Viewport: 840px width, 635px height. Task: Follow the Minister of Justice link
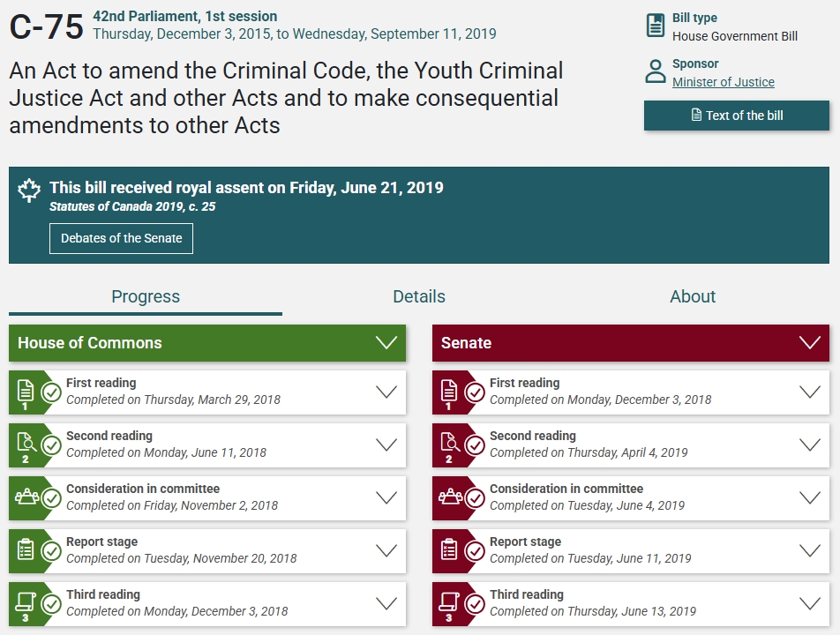coord(724,82)
